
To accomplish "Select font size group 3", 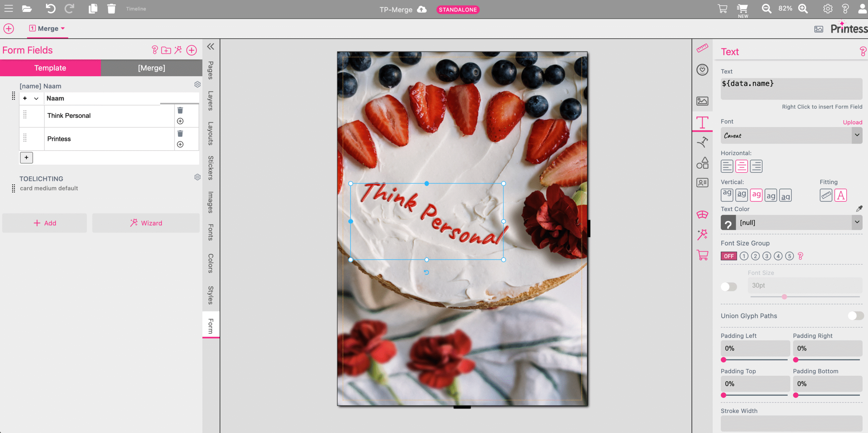I will tap(767, 256).
